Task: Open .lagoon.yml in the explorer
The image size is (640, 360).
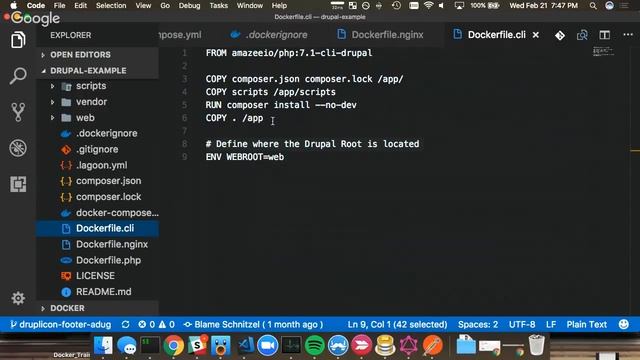Action: 97,165
